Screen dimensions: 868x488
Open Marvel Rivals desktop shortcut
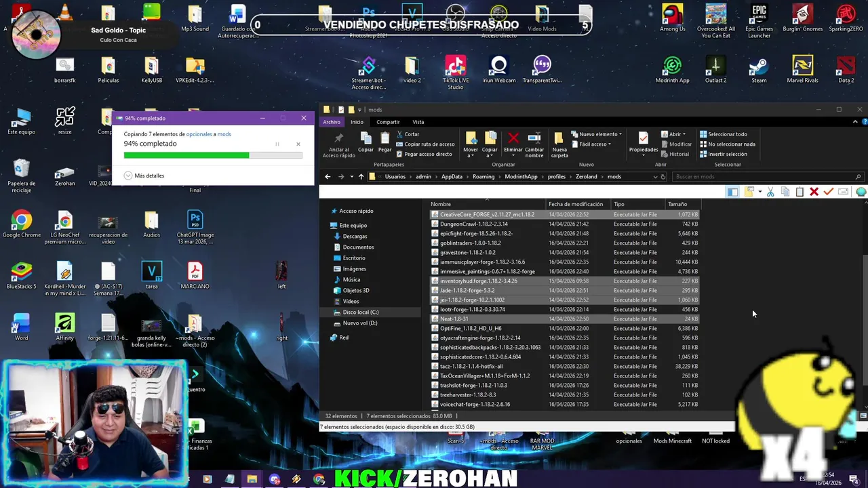(x=802, y=70)
